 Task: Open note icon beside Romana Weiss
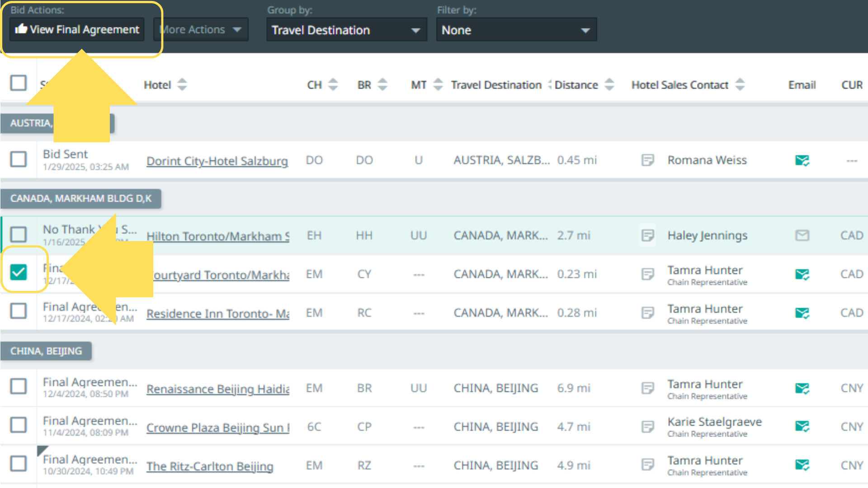click(x=647, y=160)
